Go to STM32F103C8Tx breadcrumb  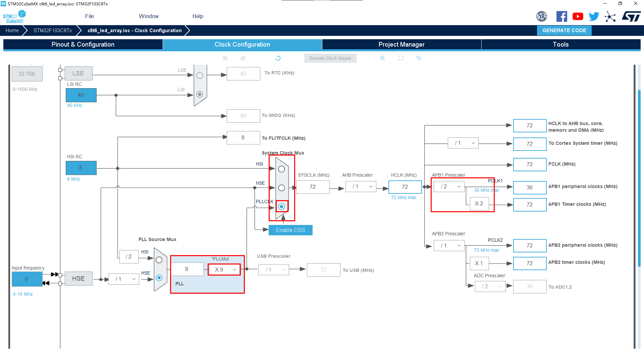(x=53, y=31)
